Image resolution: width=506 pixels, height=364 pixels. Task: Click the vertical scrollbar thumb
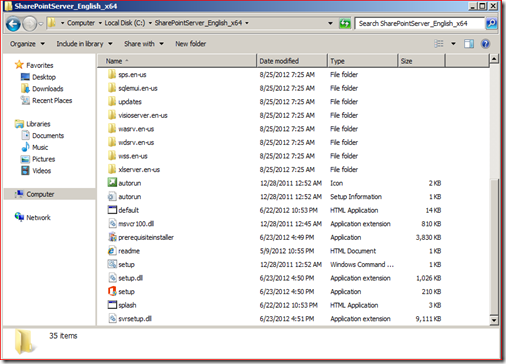(494, 247)
